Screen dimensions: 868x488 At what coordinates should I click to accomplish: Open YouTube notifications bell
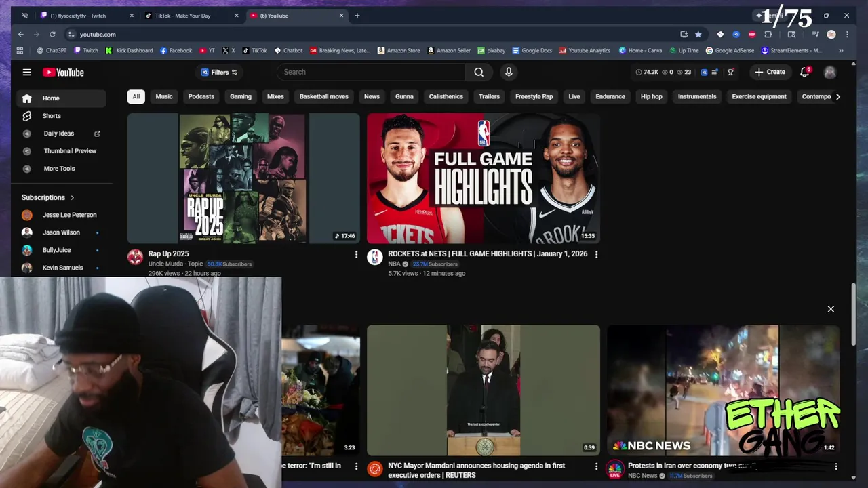[x=805, y=72]
